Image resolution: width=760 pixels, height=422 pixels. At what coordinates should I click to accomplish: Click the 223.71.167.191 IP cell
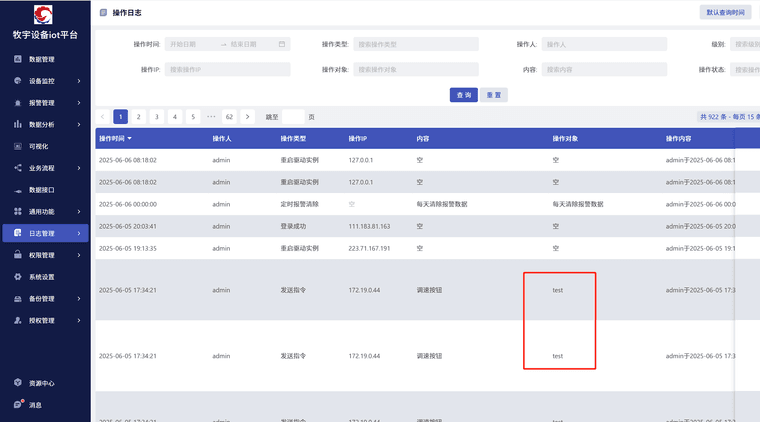click(369, 248)
